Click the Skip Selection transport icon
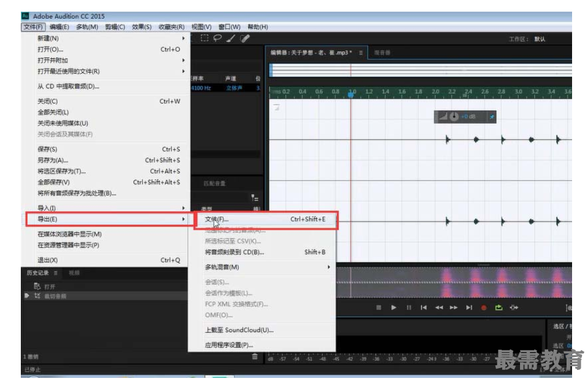 [514, 307]
